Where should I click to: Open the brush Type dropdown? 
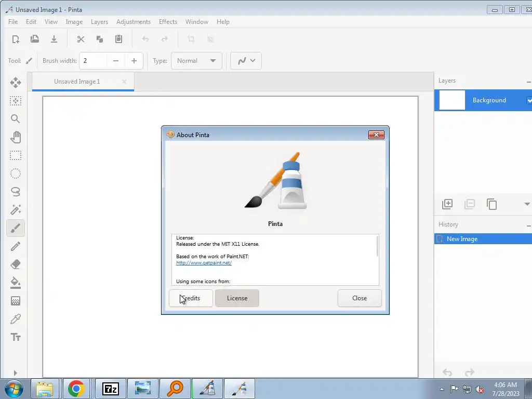pos(196,61)
